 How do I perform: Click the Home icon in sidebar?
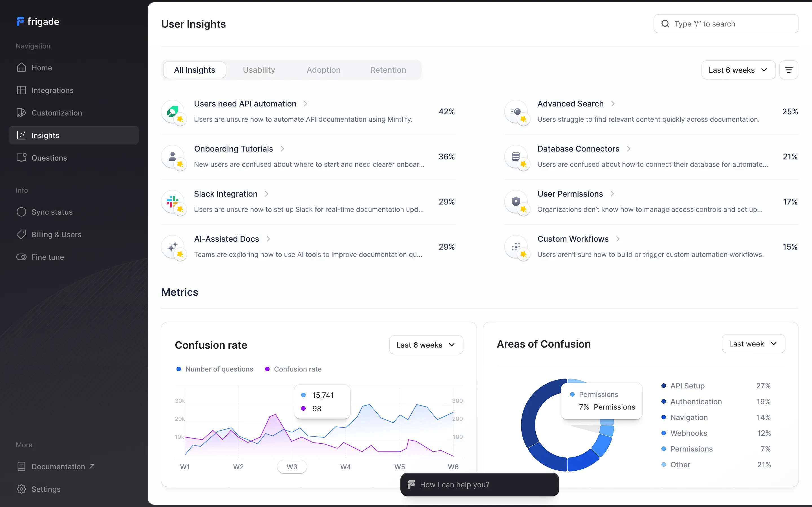click(x=21, y=68)
